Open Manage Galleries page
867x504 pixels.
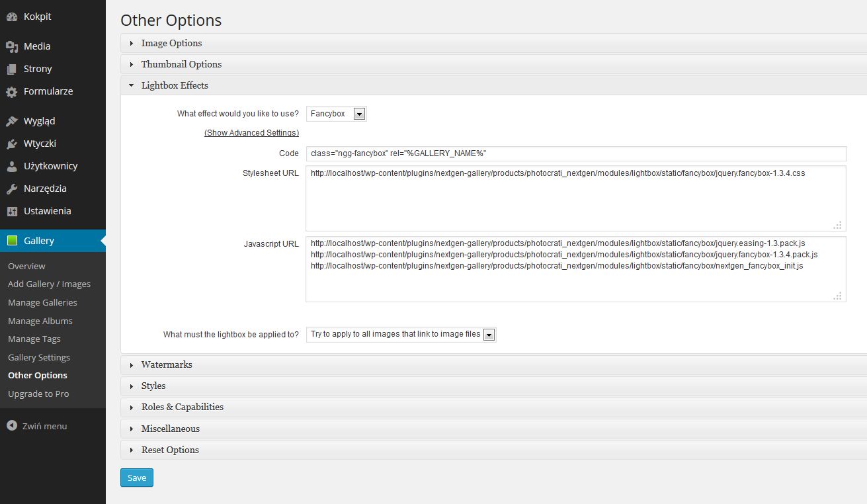[x=42, y=302]
